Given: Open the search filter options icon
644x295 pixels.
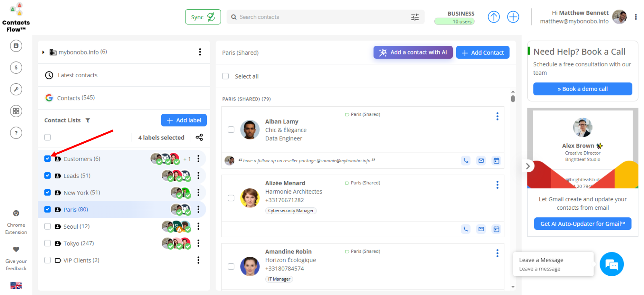Looking at the screenshot, I should 415,17.
